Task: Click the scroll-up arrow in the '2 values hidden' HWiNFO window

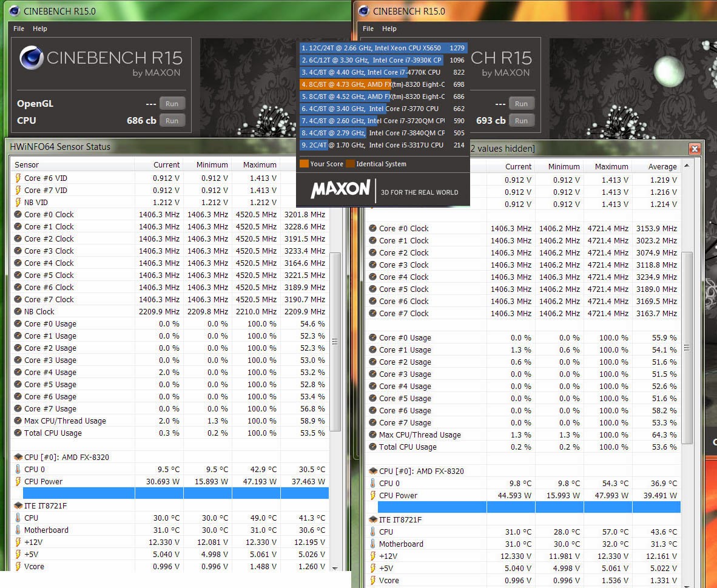Action: [x=686, y=165]
